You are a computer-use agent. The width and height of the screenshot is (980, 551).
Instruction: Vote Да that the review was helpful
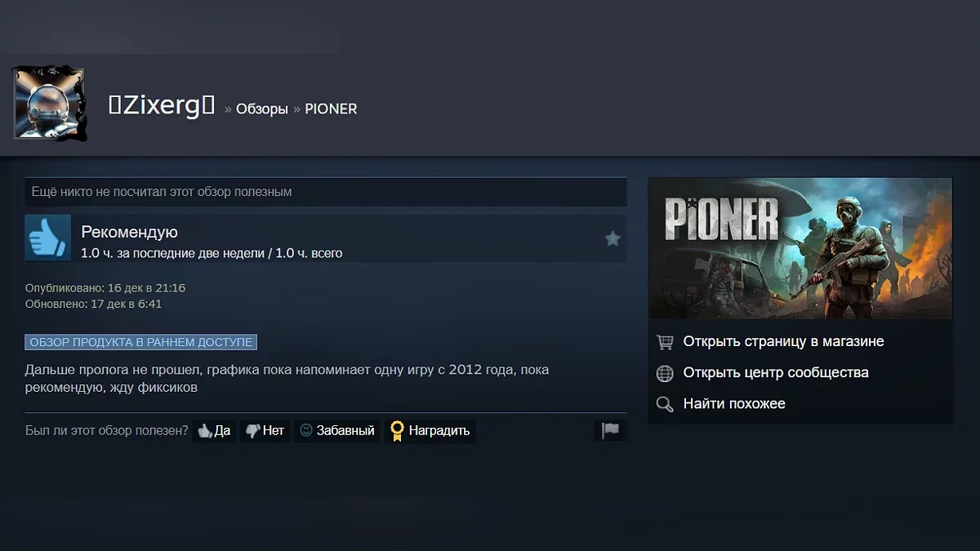coord(214,431)
